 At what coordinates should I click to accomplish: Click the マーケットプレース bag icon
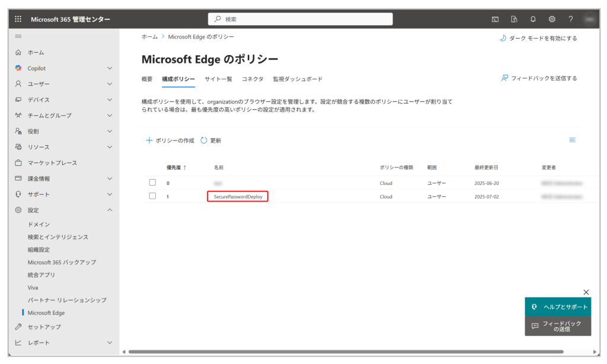pyautogui.click(x=18, y=162)
